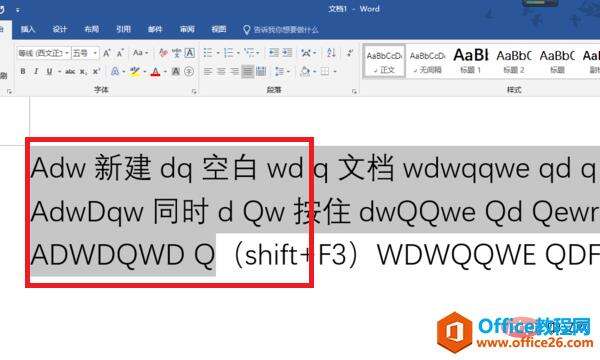Viewport: 600px width, 360px height.
Task: Click the Multilevel List icon
Action: 249,53
